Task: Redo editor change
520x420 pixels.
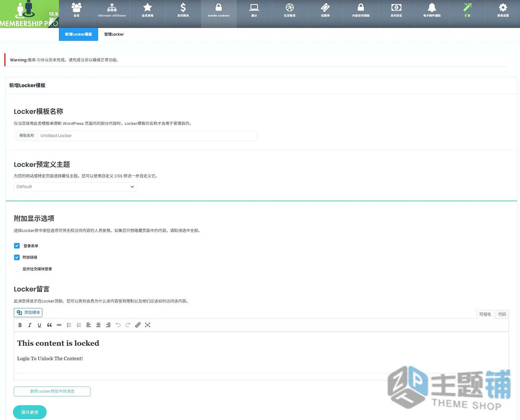Action: [x=128, y=325]
